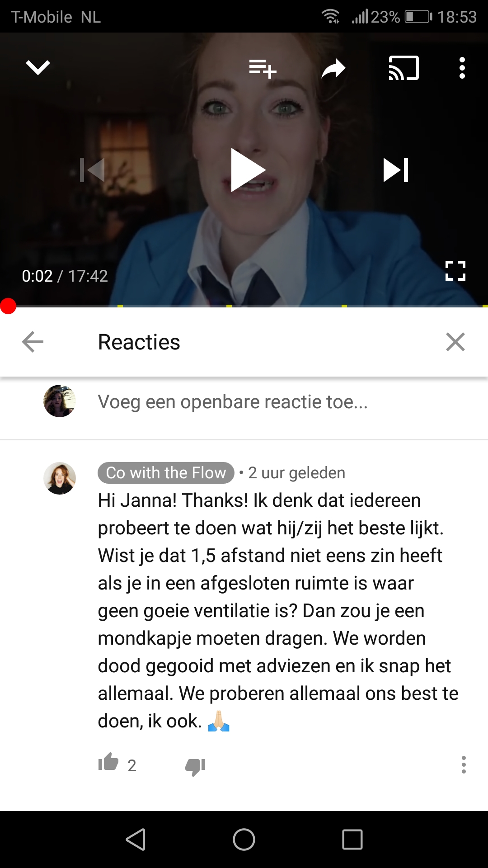Open Co with the Flow channel name
The image size is (488, 868).
click(166, 473)
